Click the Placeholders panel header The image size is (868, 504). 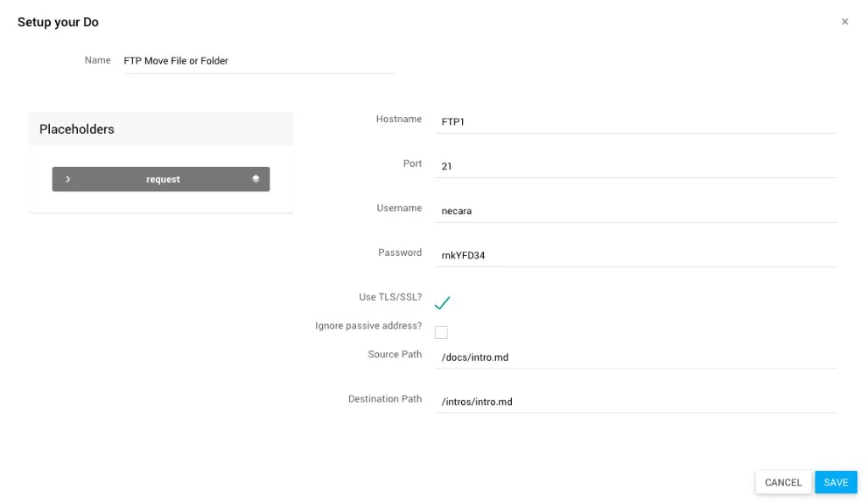click(x=161, y=130)
